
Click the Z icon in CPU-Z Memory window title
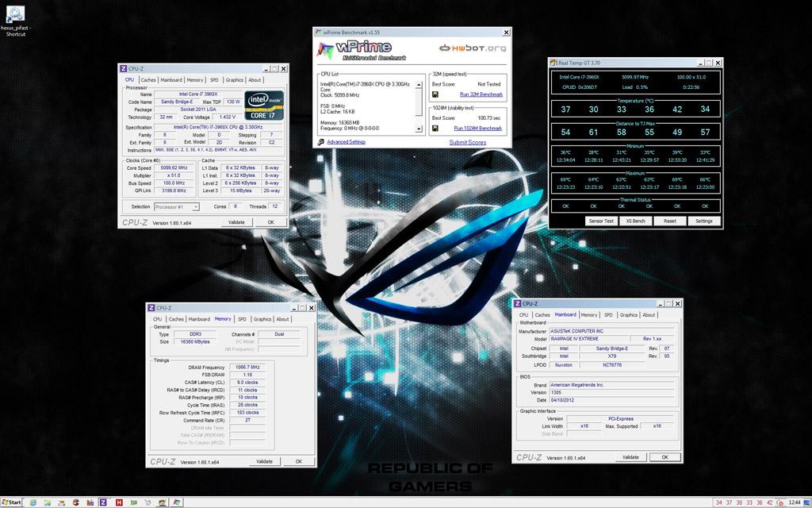[151, 308]
